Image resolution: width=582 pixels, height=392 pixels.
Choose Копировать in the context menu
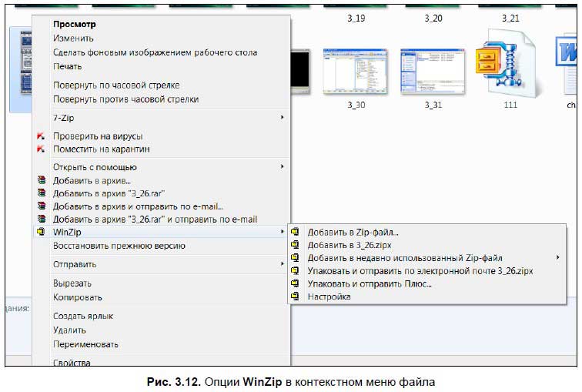click(77, 297)
